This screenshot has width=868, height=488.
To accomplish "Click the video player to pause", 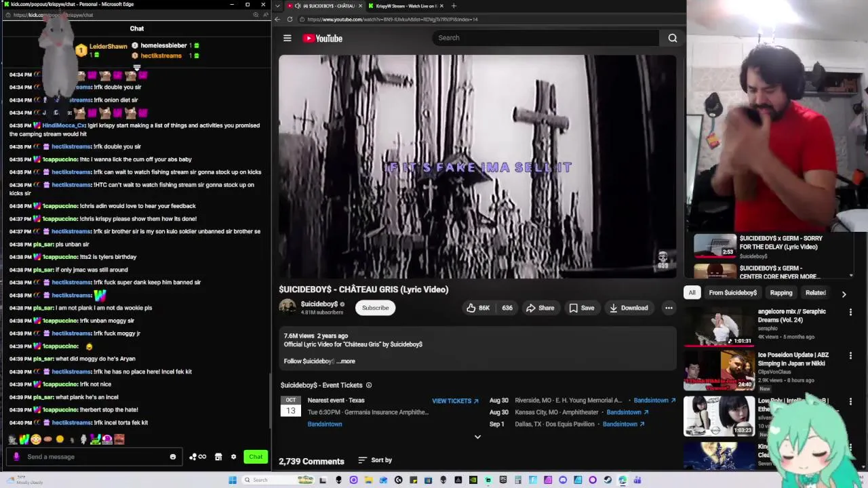I will tap(477, 167).
